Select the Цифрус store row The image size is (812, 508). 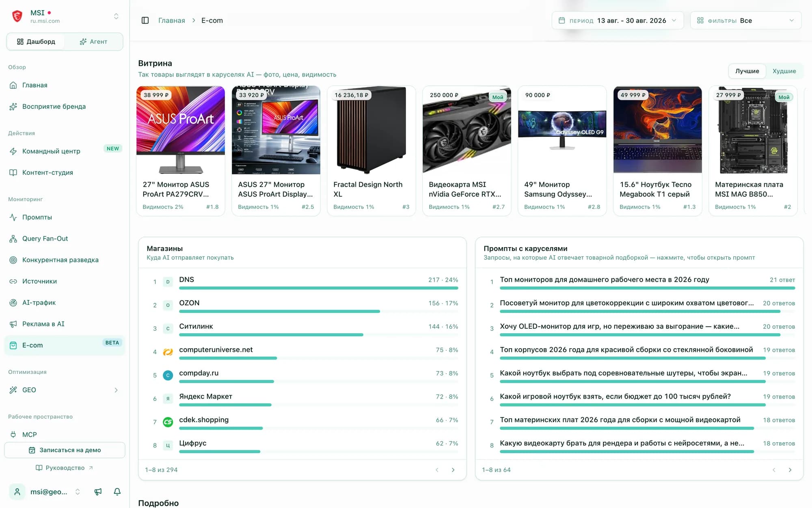point(302,445)
